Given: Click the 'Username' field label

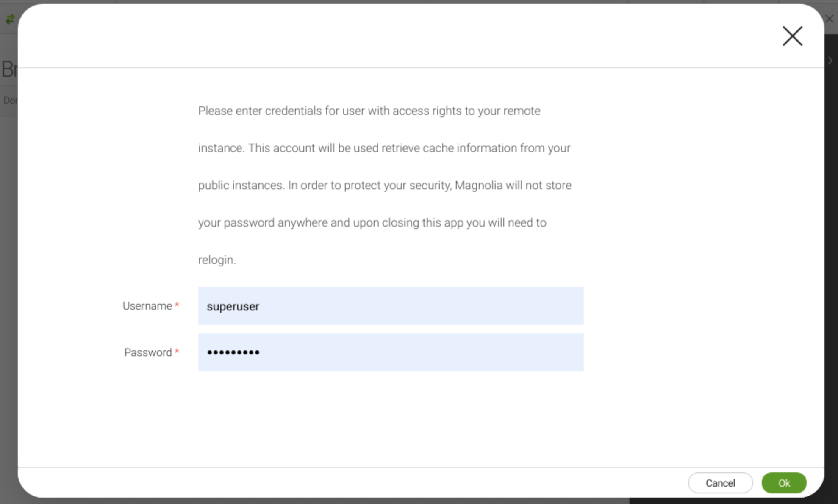Looking at the screenshot, I should (x=147, y=306).
